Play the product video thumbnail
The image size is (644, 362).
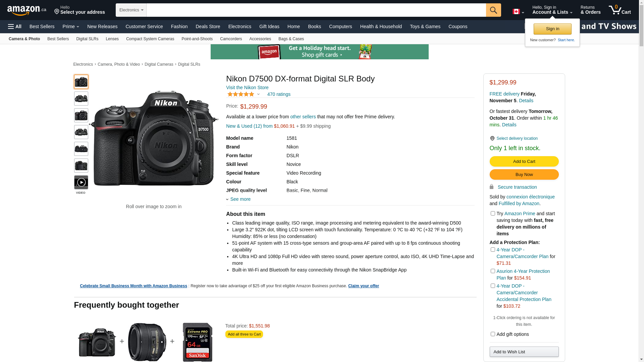(x=81, y=183)
